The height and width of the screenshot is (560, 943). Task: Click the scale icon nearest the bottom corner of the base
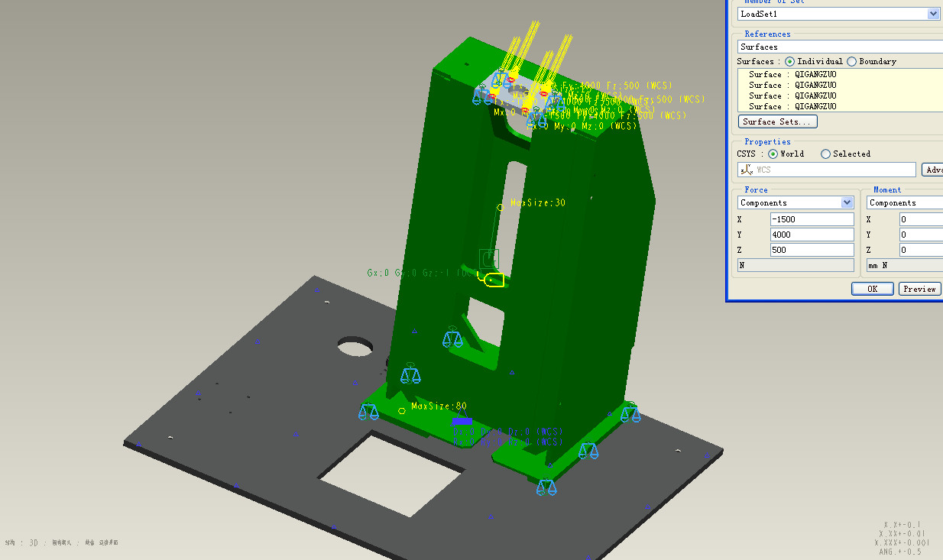[546, 487]
